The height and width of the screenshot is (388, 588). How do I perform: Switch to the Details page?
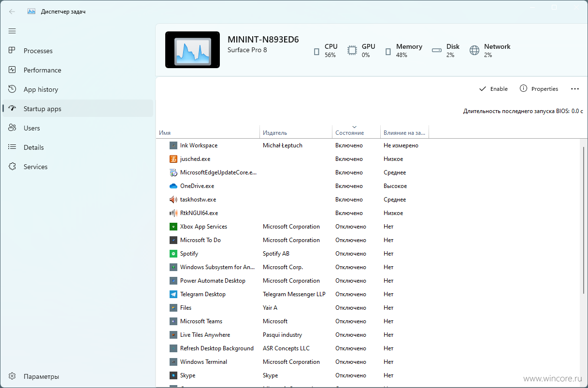coord(78,147)
